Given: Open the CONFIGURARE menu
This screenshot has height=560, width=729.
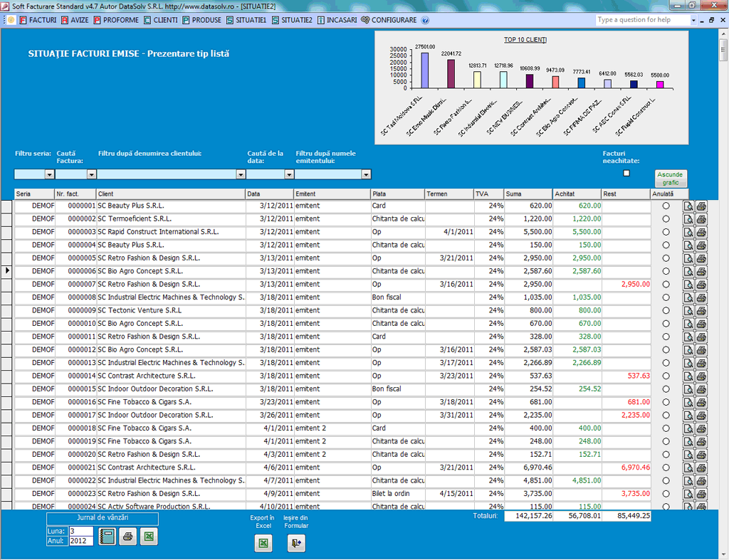Looking at the screenshot, I should pos(389,20).
